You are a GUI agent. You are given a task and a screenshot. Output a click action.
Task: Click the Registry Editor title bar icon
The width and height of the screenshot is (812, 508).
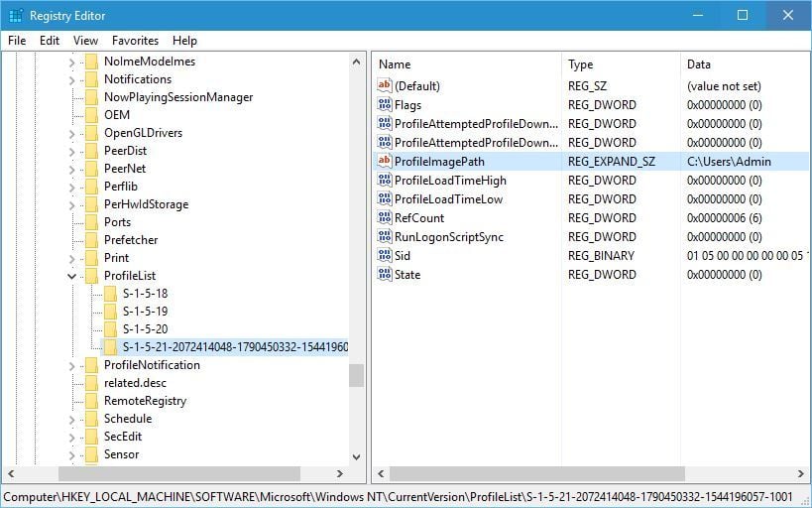click(16, 16)
